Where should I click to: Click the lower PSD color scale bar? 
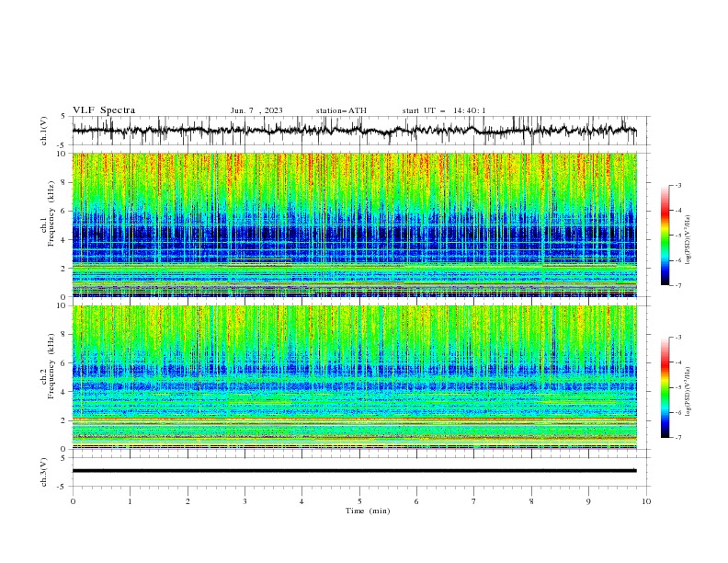[x=665, y=387]
